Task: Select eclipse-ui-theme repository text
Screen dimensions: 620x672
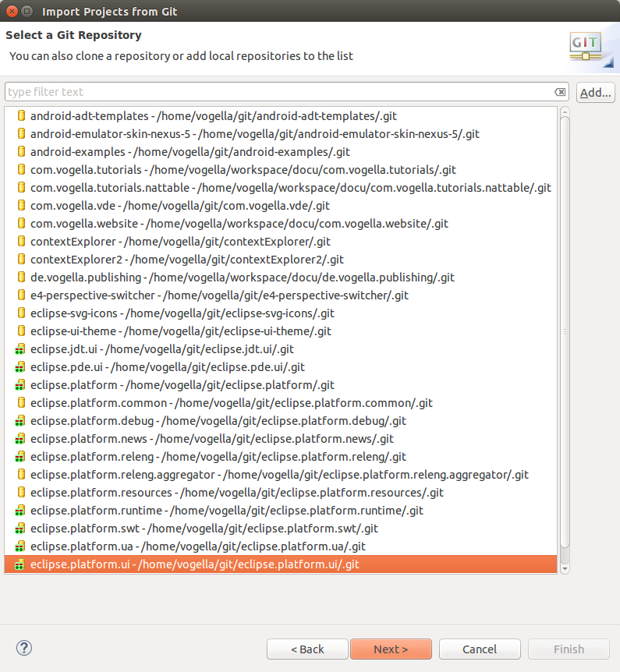Action: coord(181,332)
